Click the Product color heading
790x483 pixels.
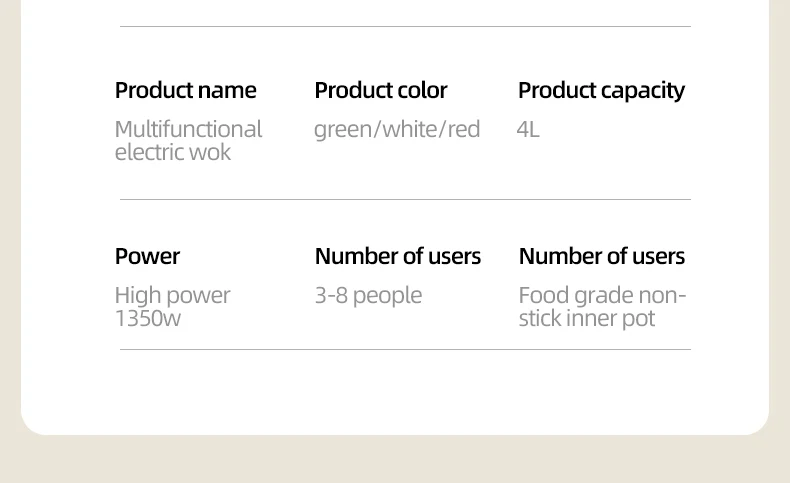point(380,90)
